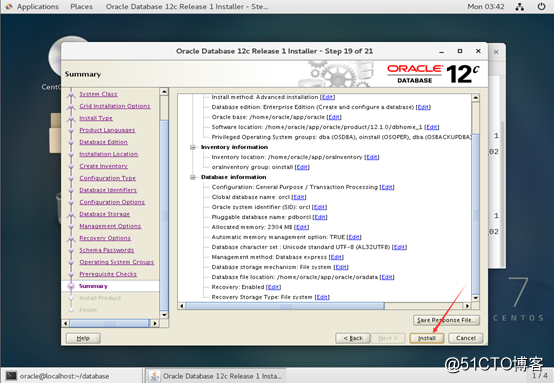This screenshot has width=554, height=383.
Task: Go to Product Languages step
Action: (x=107, y=130)
